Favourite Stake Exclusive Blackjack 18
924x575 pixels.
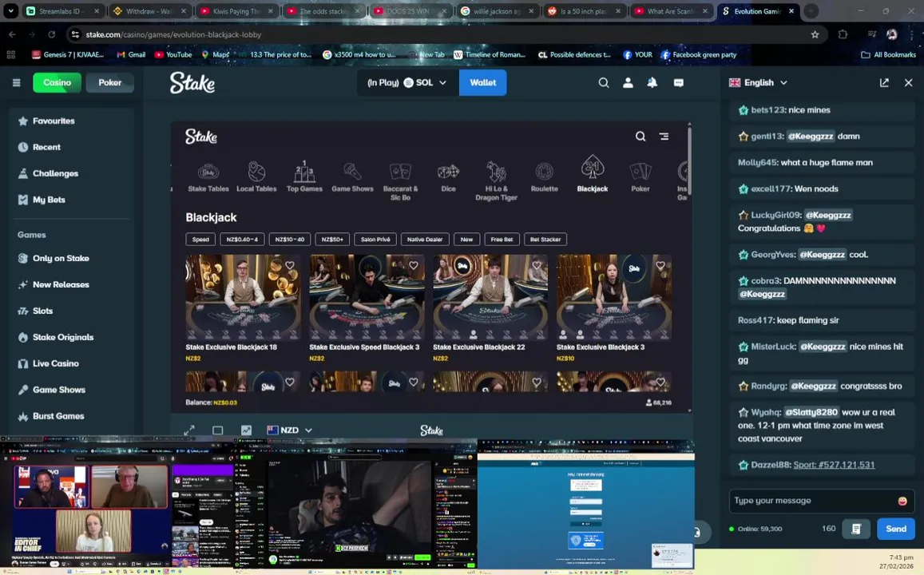coord(290,266)
